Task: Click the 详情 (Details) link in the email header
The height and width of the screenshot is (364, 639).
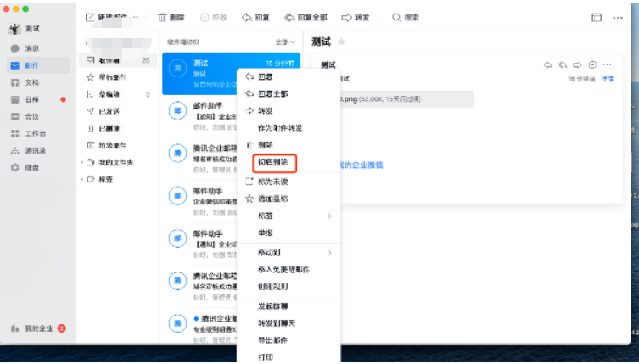Action: (607, 78)
